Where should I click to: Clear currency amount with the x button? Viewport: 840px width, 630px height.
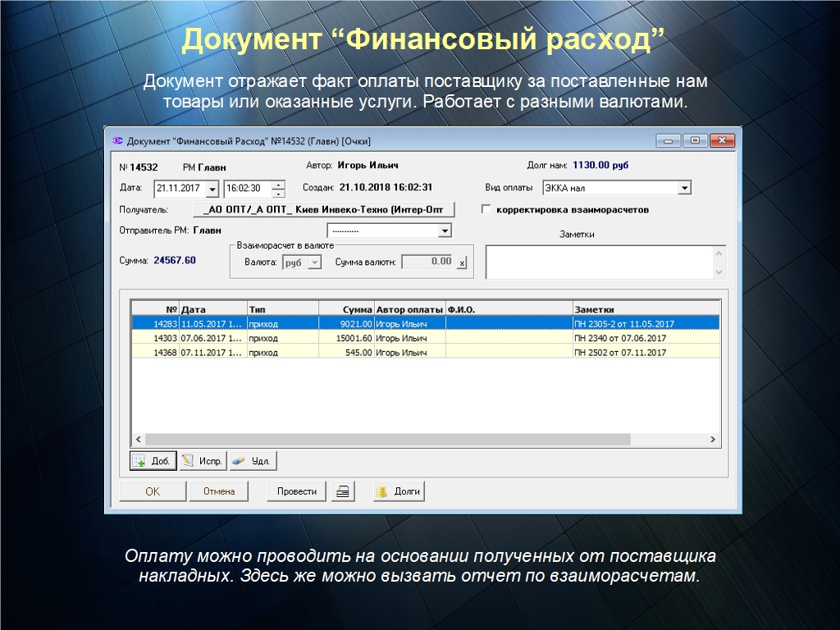[x=462, y=262]
